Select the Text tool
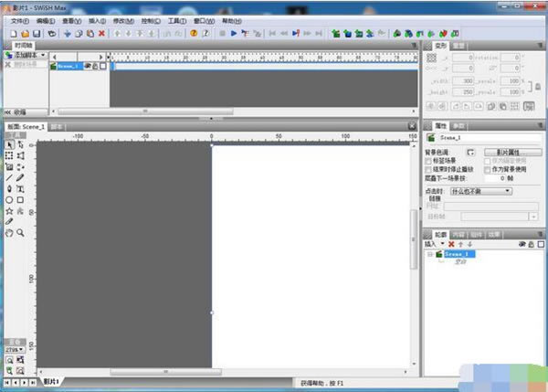548x392 pixels. point(20,189)
